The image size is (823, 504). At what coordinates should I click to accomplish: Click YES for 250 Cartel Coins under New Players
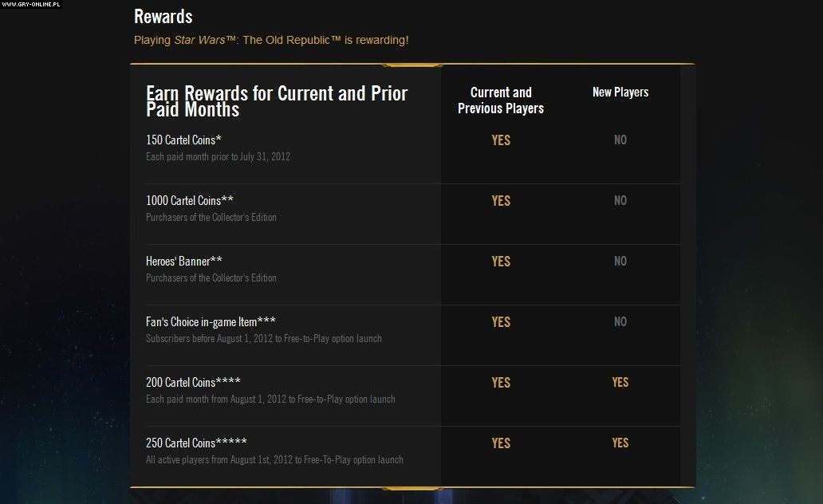[620, 443]
